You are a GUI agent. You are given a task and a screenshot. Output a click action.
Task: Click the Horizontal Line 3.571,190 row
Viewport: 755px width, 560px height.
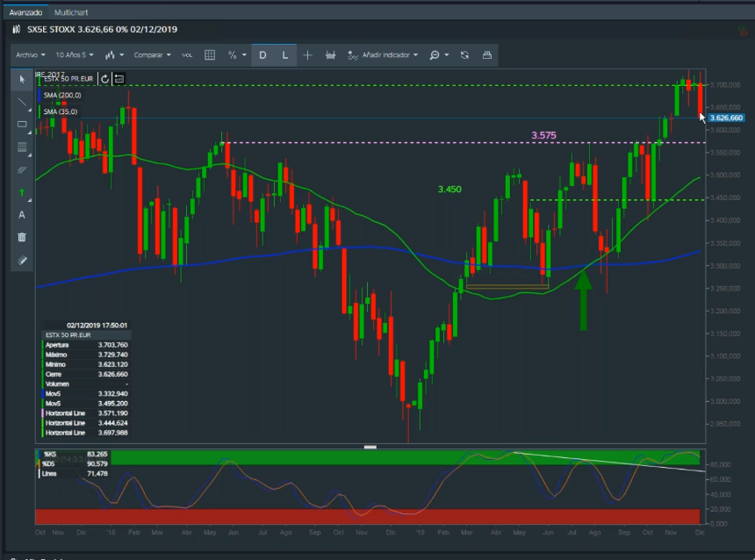pos(86,413)
